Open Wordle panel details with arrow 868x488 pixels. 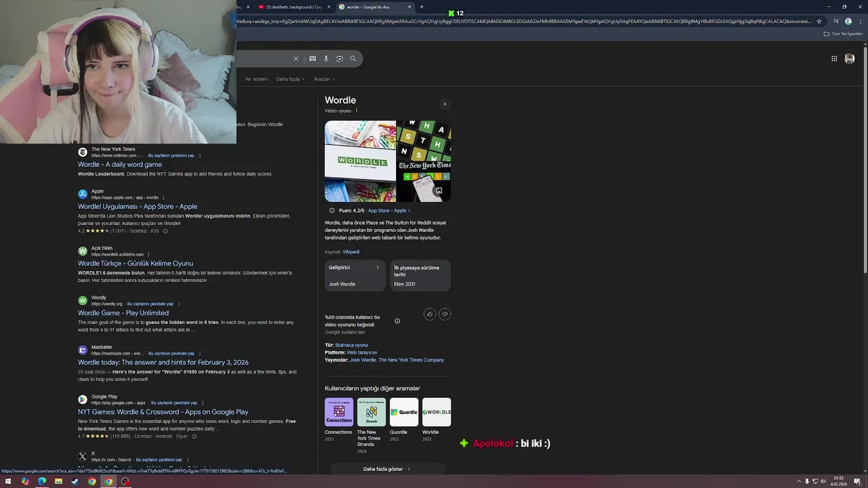pos(445,104)
